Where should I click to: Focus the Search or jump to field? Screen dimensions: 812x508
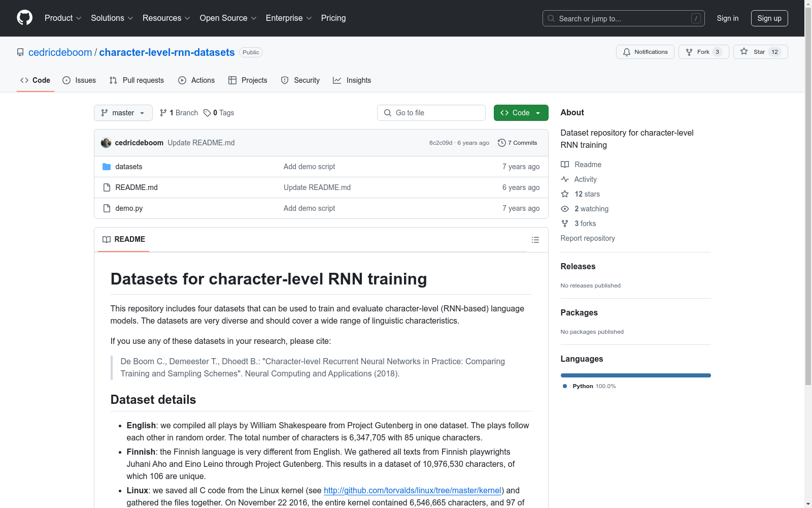[624, 18]
